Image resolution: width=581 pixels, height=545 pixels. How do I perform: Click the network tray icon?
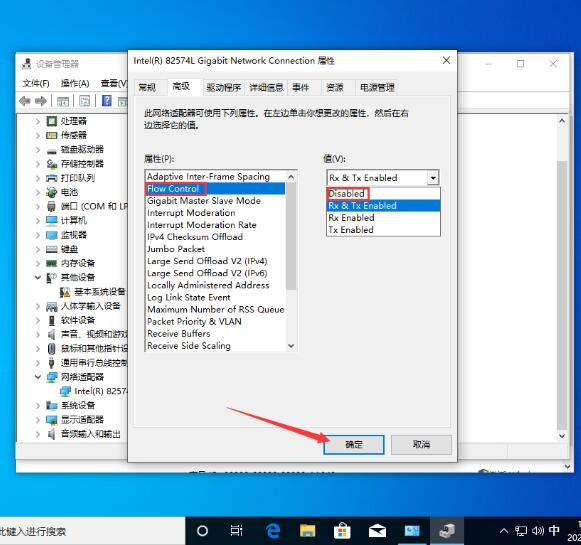[521, 531]
